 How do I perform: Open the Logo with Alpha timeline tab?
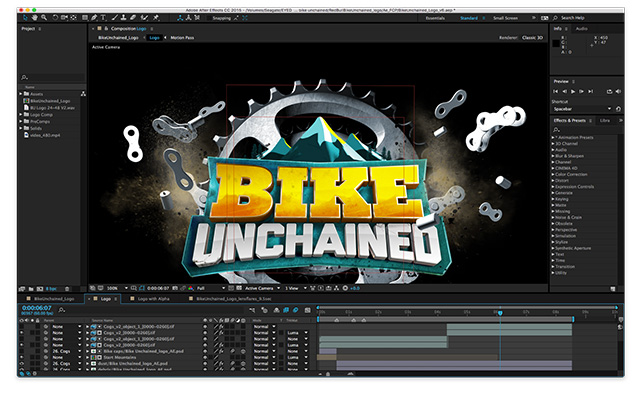tap(150, 298)
